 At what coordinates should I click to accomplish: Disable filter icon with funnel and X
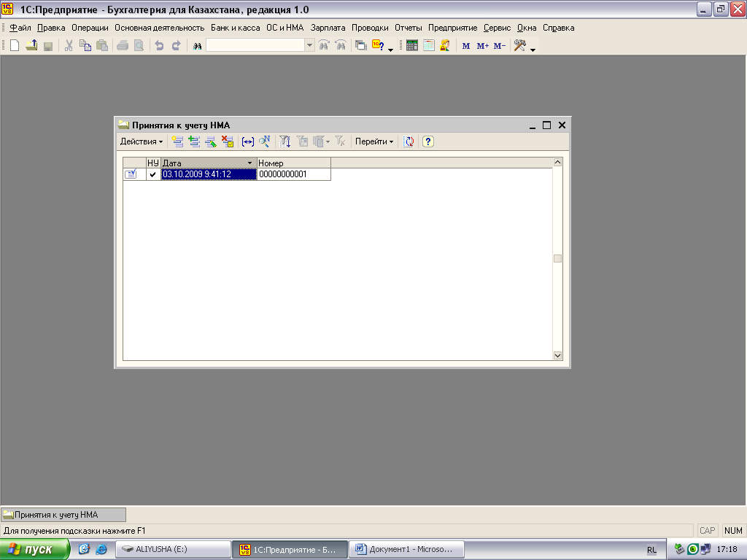pyautogui.click(x=340, y=141)
